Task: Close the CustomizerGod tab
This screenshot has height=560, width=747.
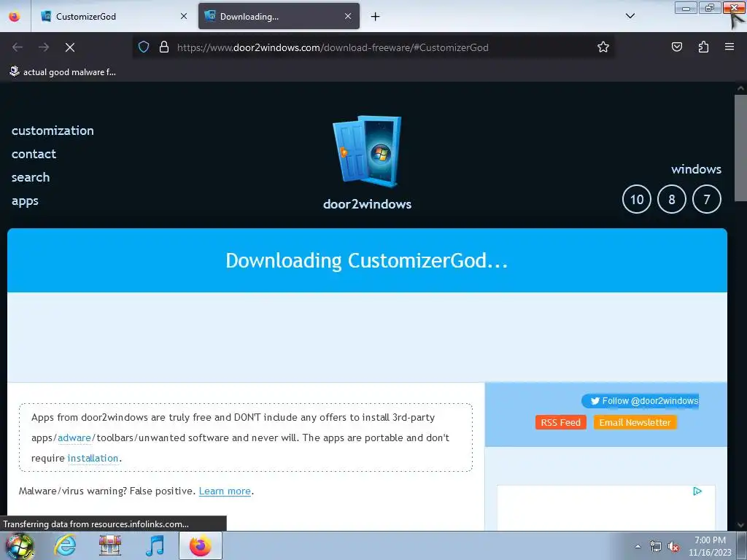Action: coord(184,16)
